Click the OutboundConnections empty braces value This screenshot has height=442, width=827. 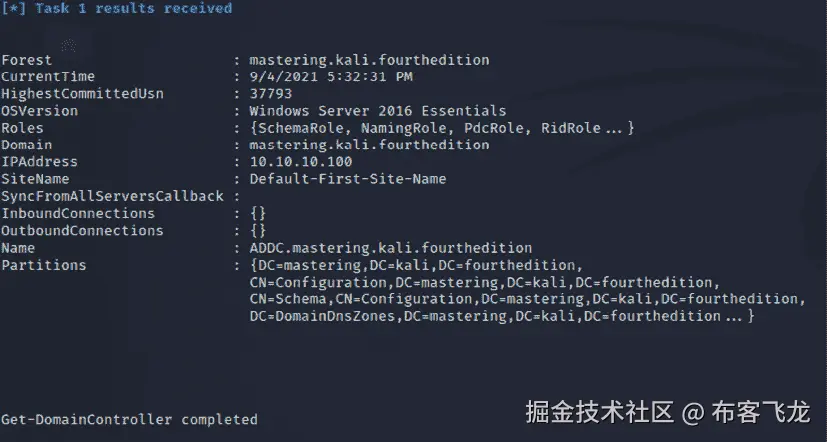(258, 230)
